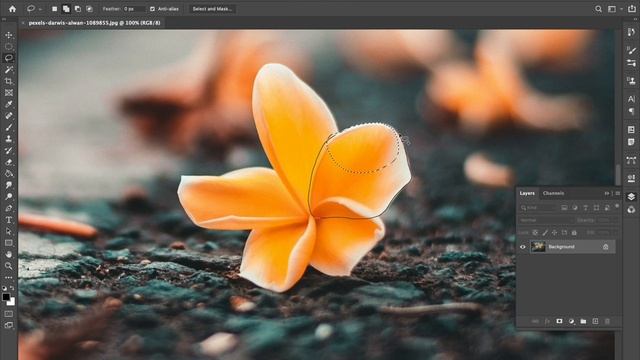Image resolution: width=640 pixels, height=360 pixels.
Task: Select the Rectangle shape tool
Action: tap(9, 243)
